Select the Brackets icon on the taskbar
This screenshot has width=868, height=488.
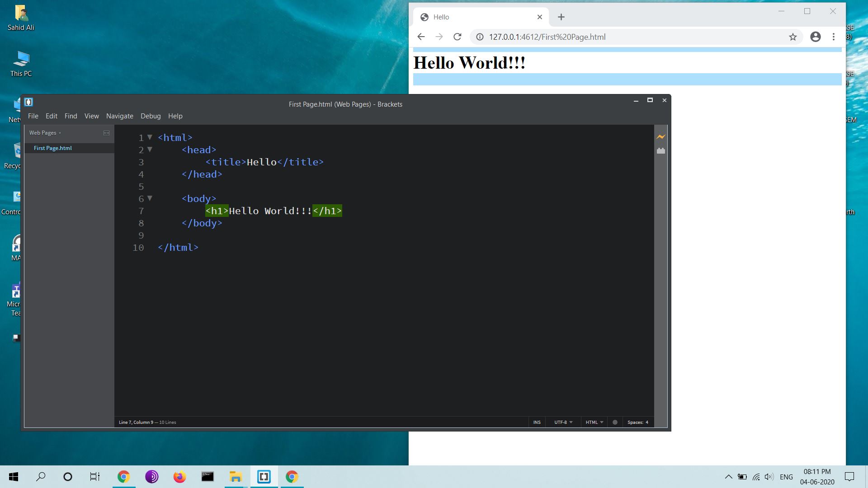(264, 477)
